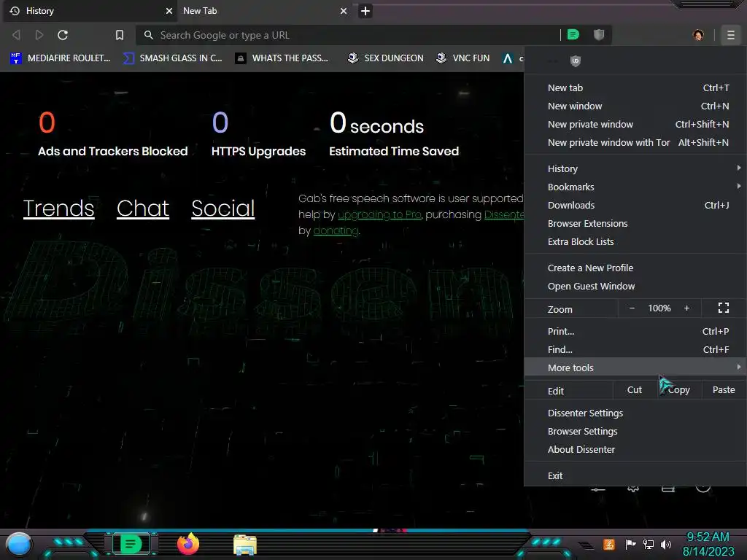Screen dimensions: 747x560
Task: Choose New private window with Tor
Action: 635,142
